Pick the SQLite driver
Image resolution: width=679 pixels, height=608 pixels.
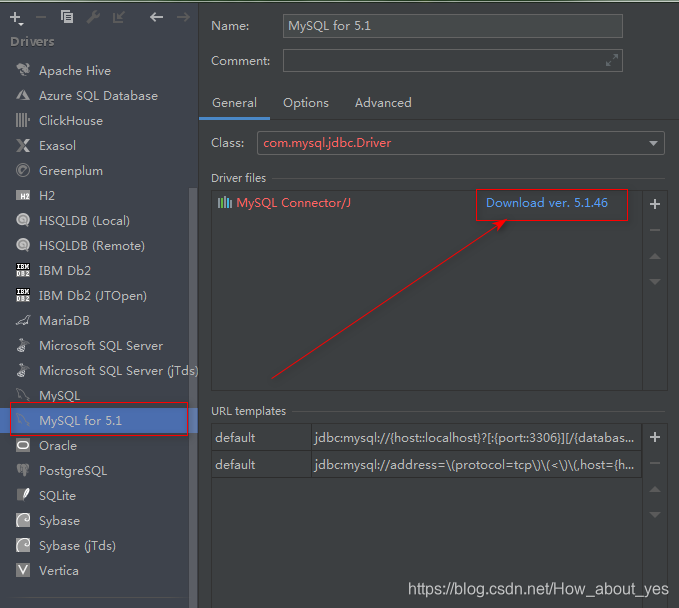point(99,496)
